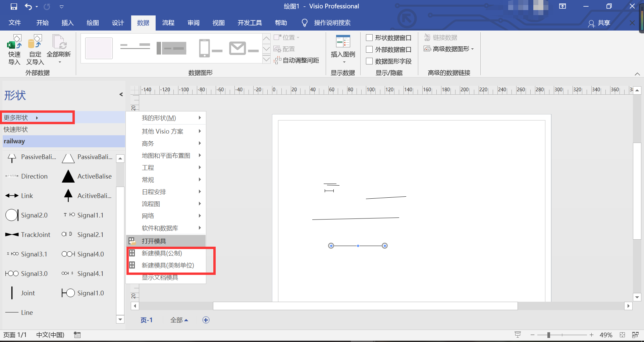Click the Page-1 (页-1) tab
Screen dimensions: 644x342
(147, 320)
